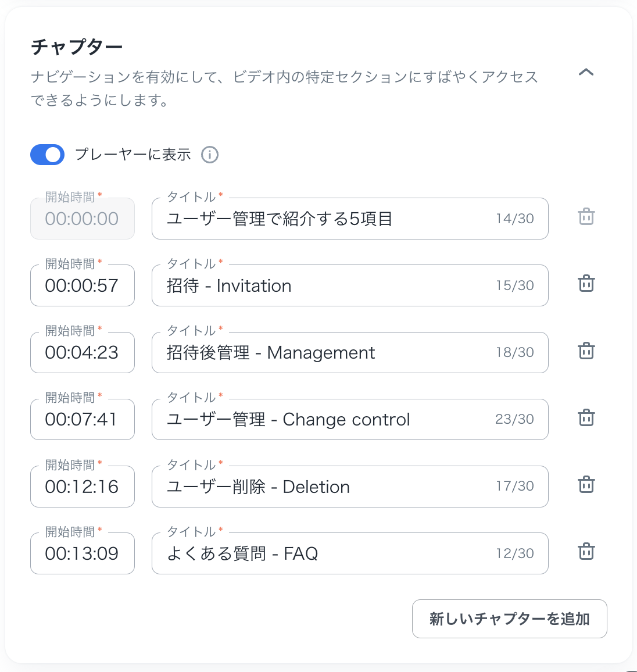The width and height of the screenshot is (637, 672).
Task: Click the 00:07:41 start time field
Action: pos(82,419)
